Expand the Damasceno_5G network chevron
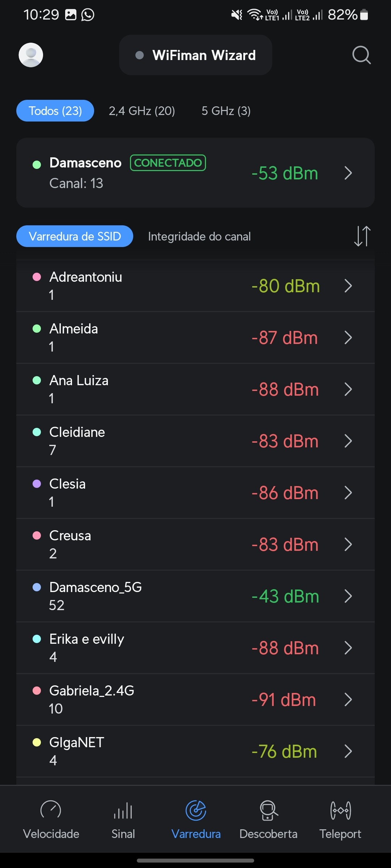Image resolution: width=391 pixels, height=868 pixels. pyautogui.click(x=348, y=596)
